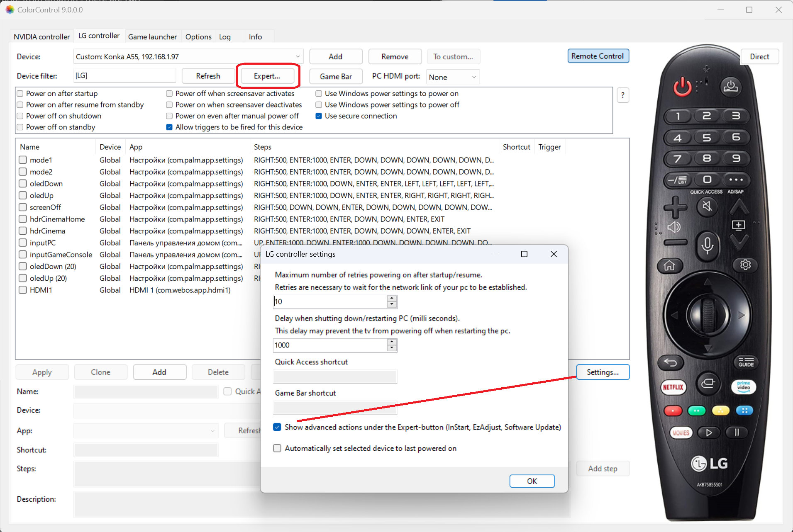Increase the maximum retries value by one
The height and width of the screenshot is (532, 793).
[x=392, y=298]
